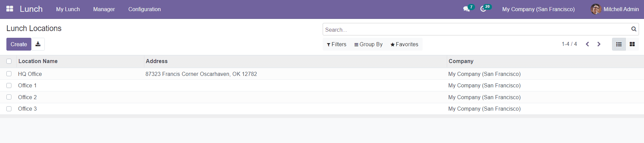Toggle the select-all header checkbox
The height and width of the screenshot is (143, 644).
click(9, 61)
